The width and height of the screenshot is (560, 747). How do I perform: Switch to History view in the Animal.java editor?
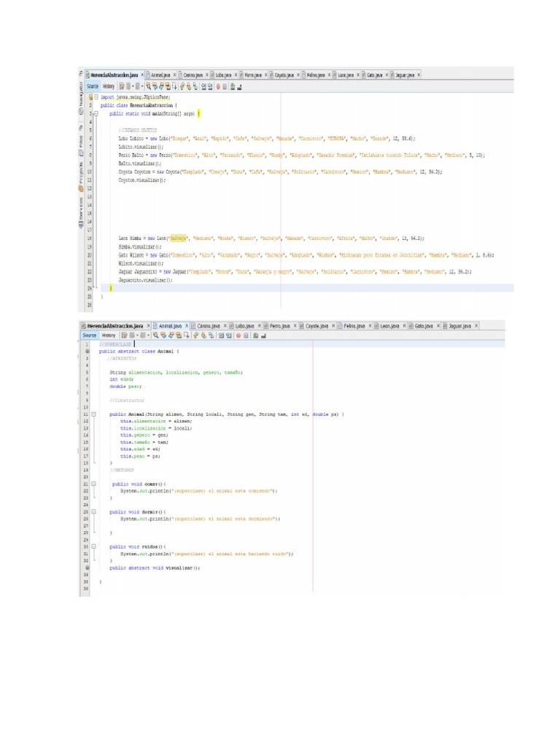click(x=108, y=335)
